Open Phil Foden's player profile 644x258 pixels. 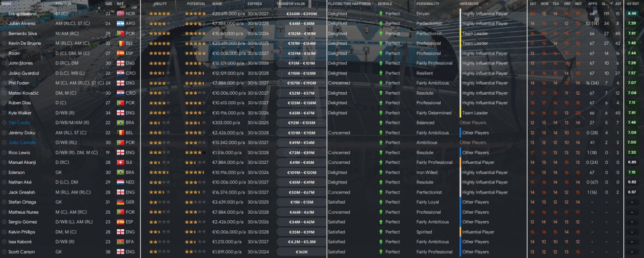click(20, 83)
